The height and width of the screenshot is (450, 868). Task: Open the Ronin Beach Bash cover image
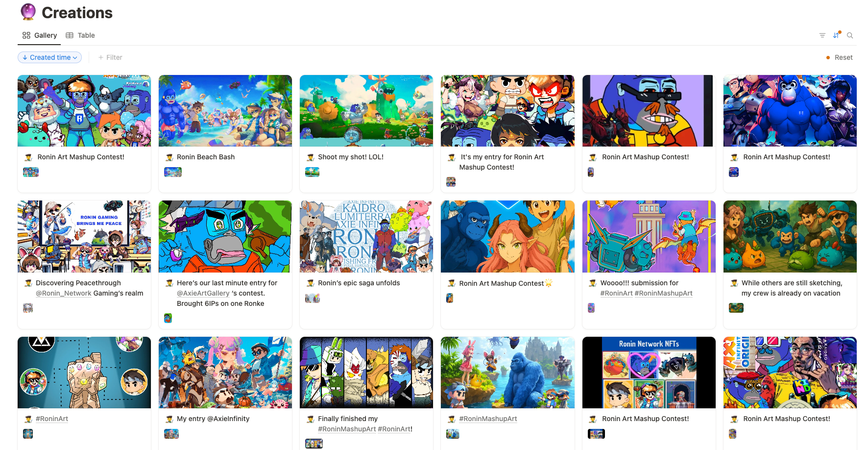(225, 111)
